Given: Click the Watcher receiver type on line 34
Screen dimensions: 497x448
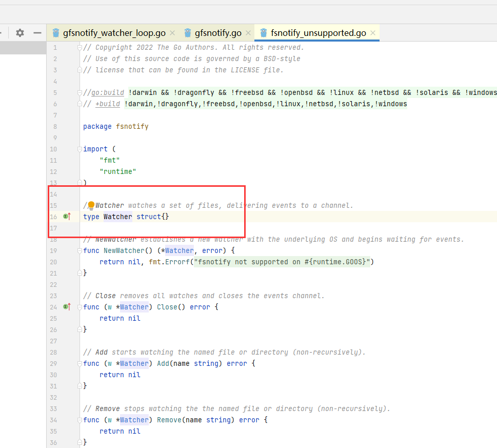Looking at the screenshot, I should pyautogui.click(x=134, y=420).
